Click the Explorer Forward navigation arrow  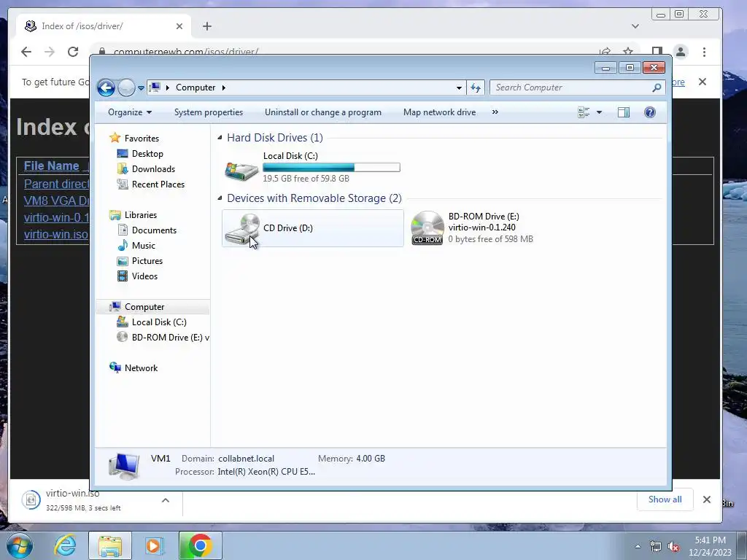126,87
